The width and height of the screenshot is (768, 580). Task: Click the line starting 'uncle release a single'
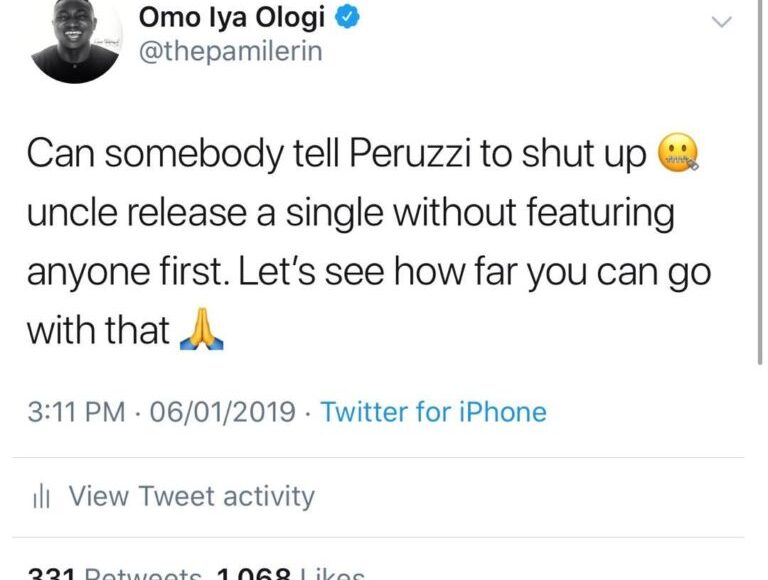coord(350,214)
